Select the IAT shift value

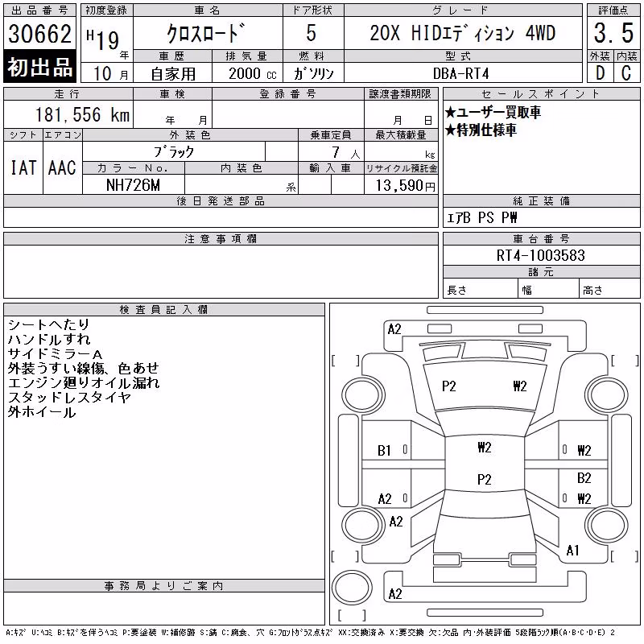pos(23,167)
